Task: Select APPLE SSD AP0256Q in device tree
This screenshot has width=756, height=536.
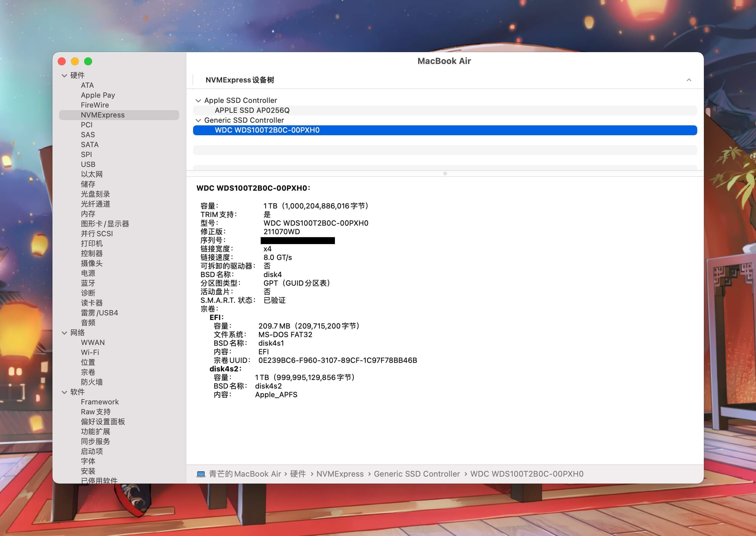Action: coord(252,110)
